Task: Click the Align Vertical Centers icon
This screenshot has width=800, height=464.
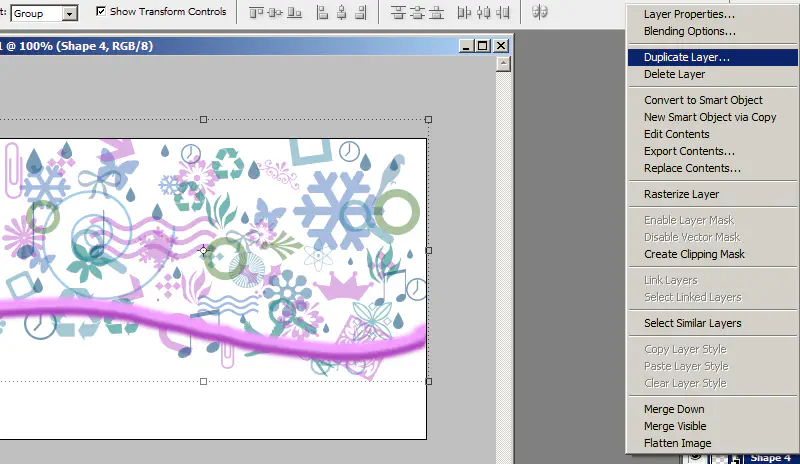Action: (x=273, y=13)
